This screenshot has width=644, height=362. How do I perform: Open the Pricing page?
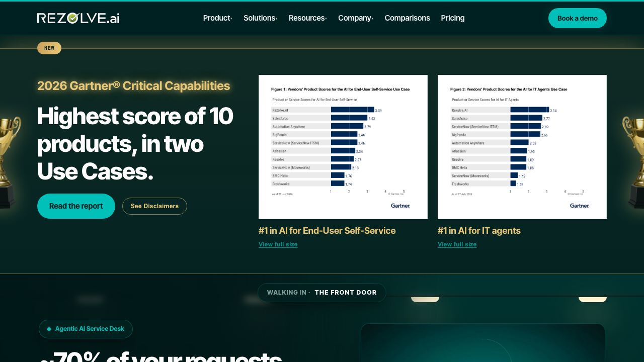point(453,18)
